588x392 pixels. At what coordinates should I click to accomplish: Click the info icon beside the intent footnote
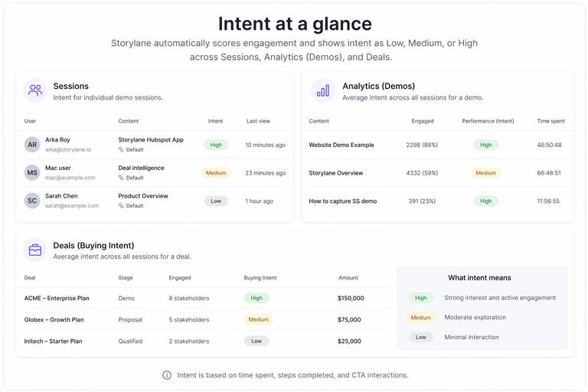(167, 375)
